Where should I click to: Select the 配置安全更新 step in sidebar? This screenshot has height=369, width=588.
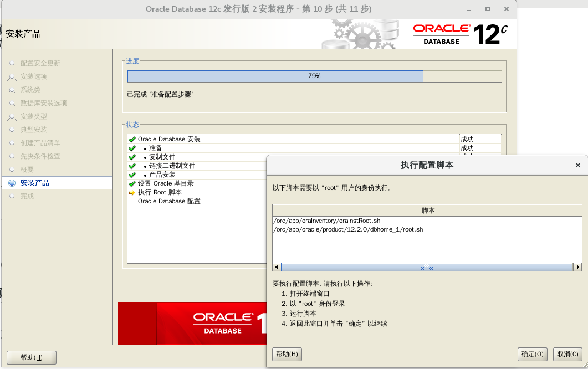(40, 63)
